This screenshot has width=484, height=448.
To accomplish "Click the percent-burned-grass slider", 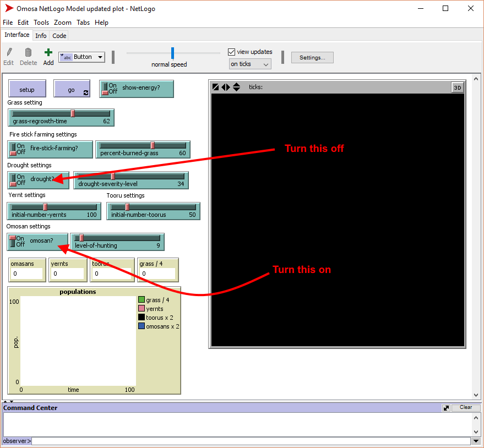I will (143, 149).
